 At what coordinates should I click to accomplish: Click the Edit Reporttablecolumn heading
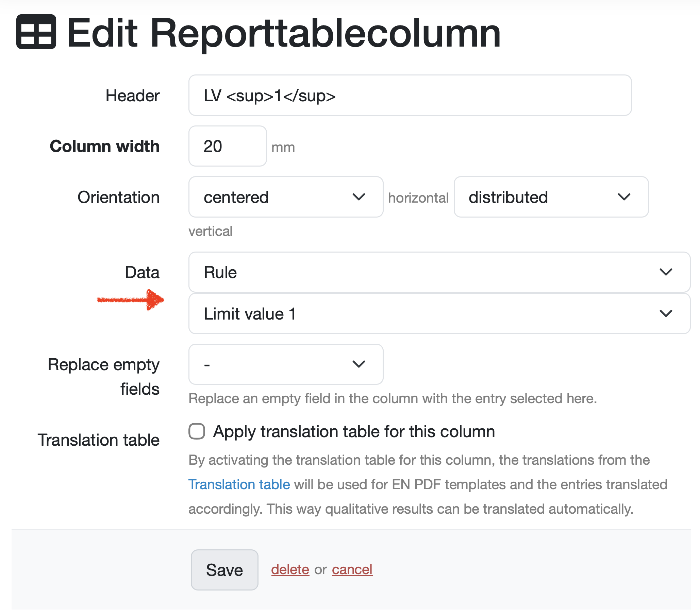click(284, 33)
